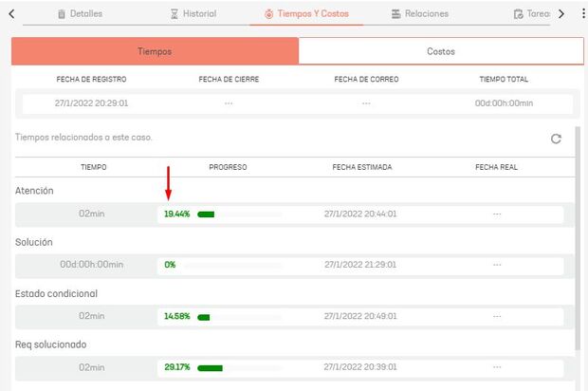588x391 pixels.
Task: Click the FECHA DE CORREO header
Action: point(366,79)
